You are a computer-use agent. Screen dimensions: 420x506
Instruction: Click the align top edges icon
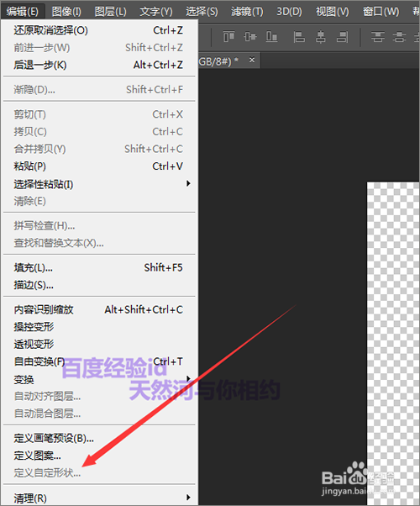(228, 36)
